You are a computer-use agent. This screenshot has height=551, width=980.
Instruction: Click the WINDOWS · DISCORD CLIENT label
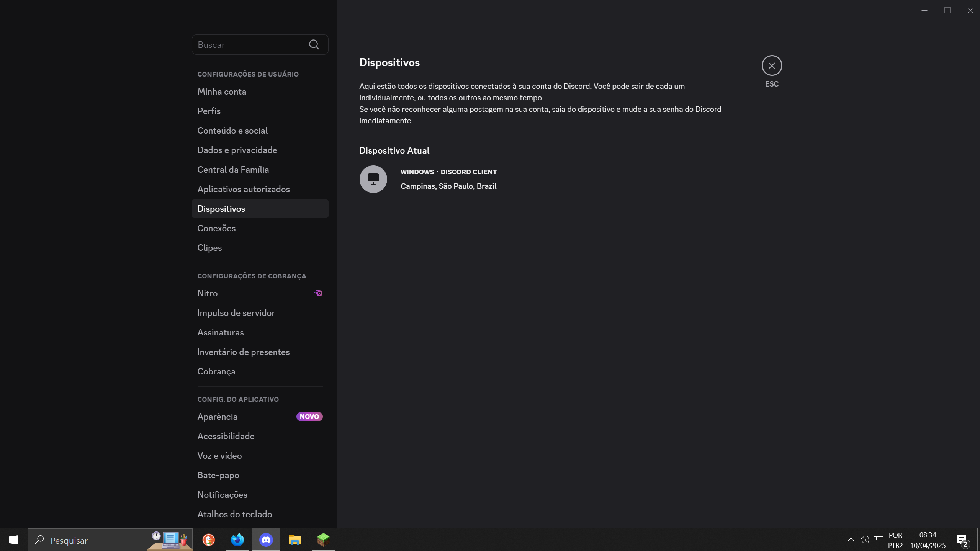coord(448,172)
